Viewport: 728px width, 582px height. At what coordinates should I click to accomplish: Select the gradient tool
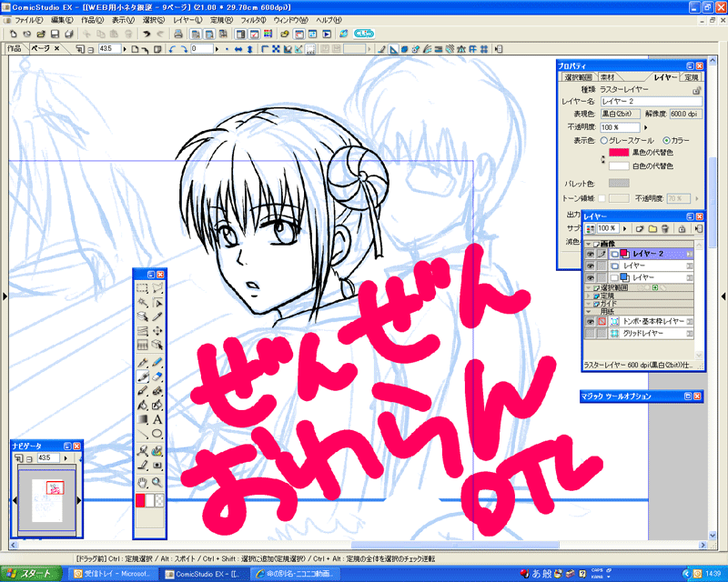click(x=143, y=419)
